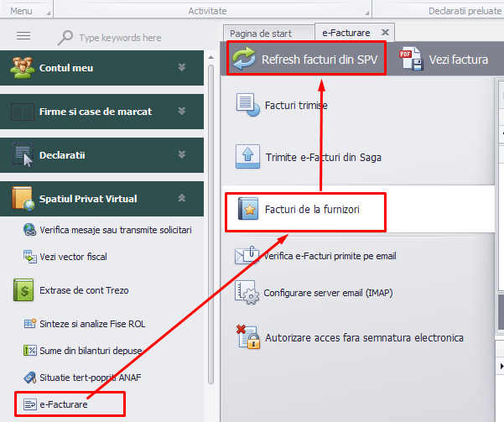Open Sume din bilanturi depuse
Image resolution: width=504 pixels, height=422 pixels.
click(x=91, y=351)
